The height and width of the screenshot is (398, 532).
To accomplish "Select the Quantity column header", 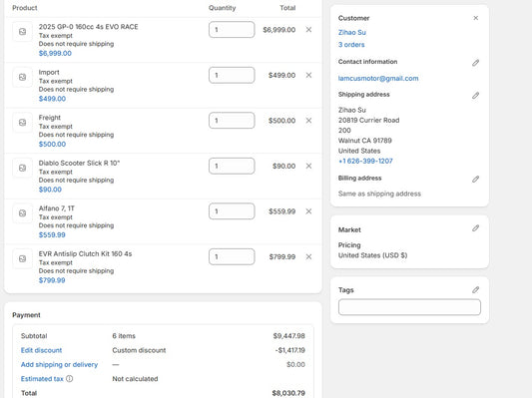I will click(223, 8).
